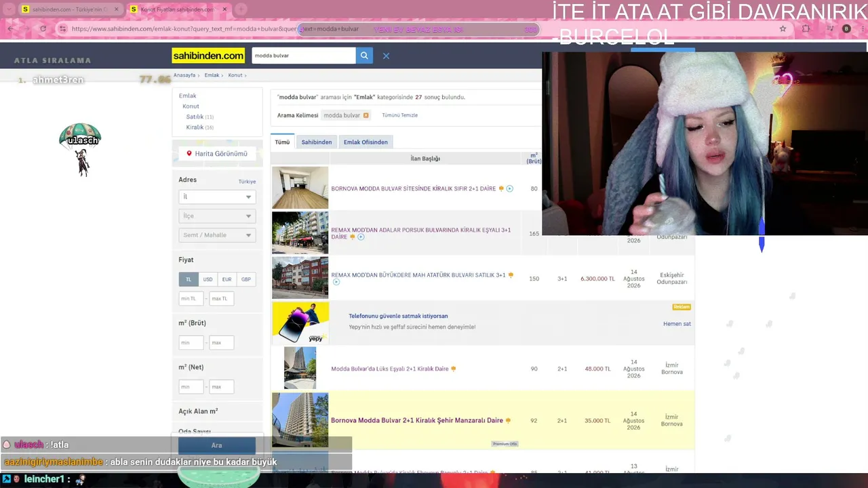
Task: Click the blue magnifier search button
Action: (x=364, y=56)
